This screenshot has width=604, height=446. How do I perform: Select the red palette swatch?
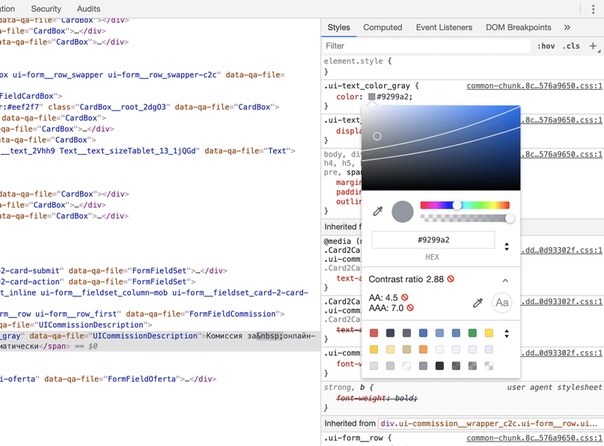[374, 333]
